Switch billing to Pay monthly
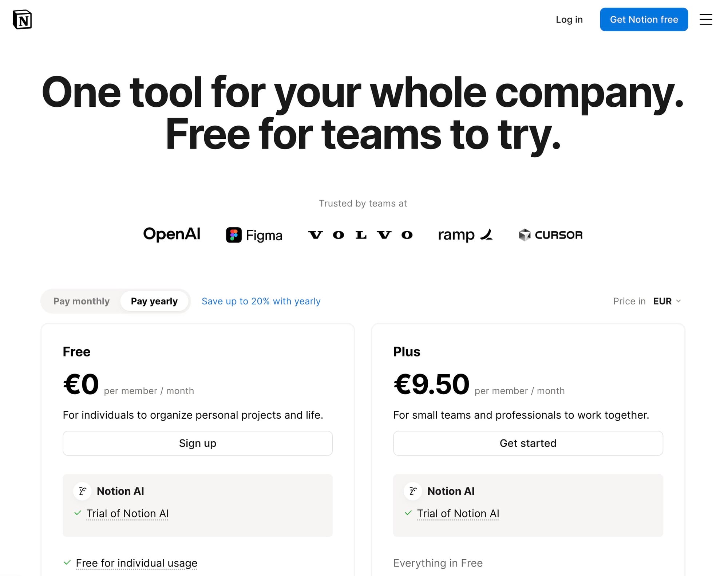 click(x=81, y=301)
